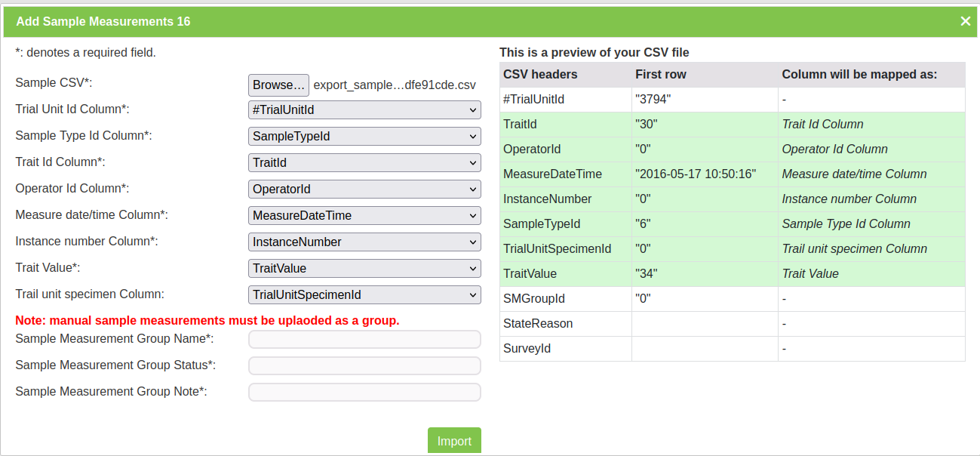Click the Sample Measurement Group Note input
This screenshot has width=980, height=456.
click(x=364, y=392)
